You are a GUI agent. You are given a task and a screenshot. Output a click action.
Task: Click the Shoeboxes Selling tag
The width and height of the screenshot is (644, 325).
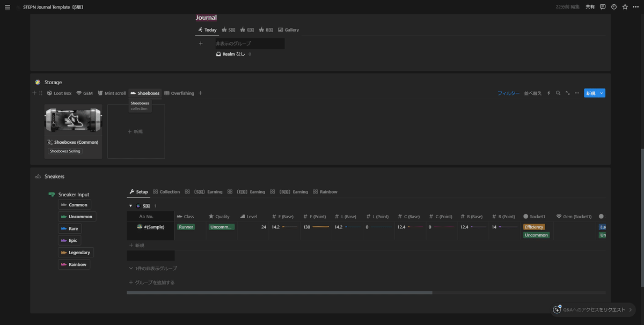coord(65,151)
